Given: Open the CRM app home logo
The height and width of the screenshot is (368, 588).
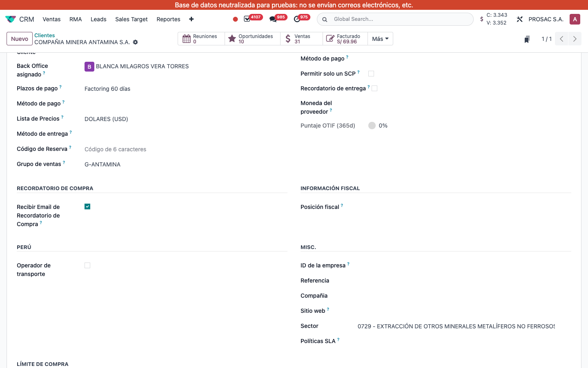Looking at the screenshot, I should tap(11, 19).
